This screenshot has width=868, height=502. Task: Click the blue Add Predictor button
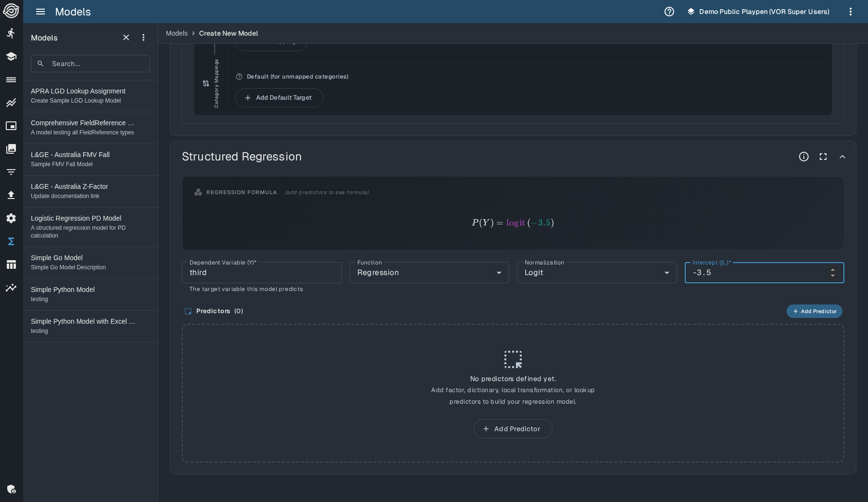(814, 311)
